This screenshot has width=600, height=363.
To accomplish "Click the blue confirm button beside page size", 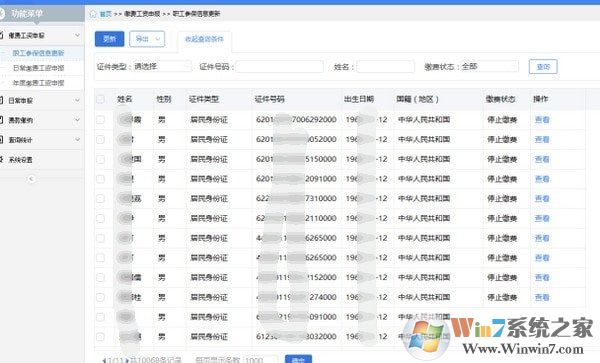I will pos(298,359).
